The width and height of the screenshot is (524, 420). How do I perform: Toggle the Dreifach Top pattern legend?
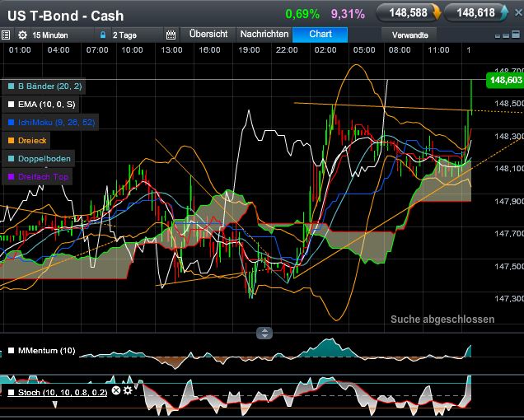(x=39, y=176)
